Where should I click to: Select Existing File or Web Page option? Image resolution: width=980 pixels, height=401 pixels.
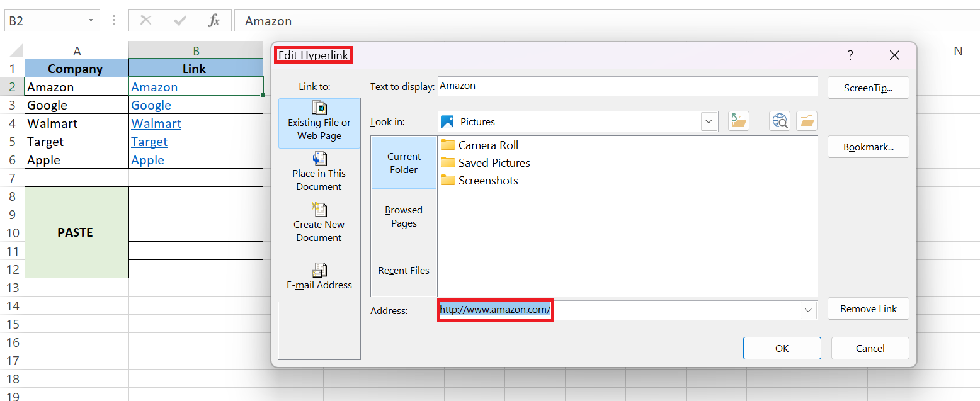click(x=319, y=123)
